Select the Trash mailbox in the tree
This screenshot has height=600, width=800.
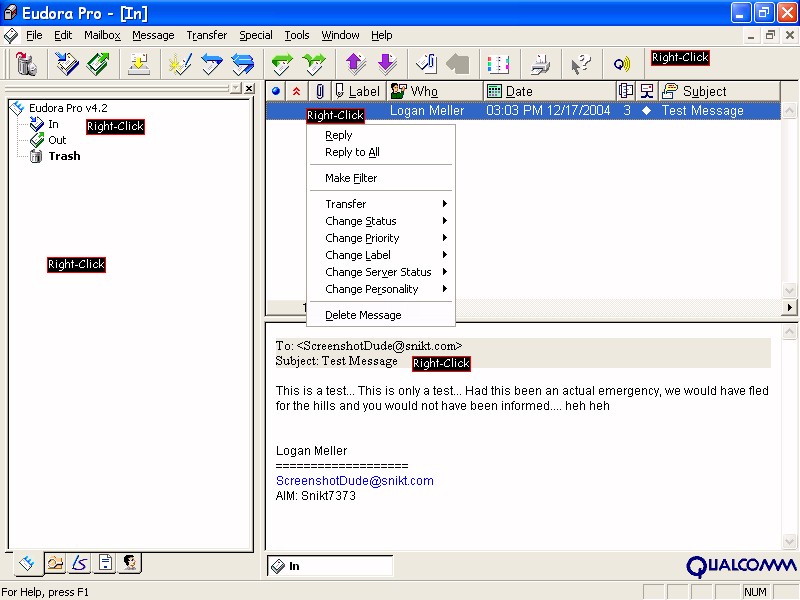click(x=64, y=156)
